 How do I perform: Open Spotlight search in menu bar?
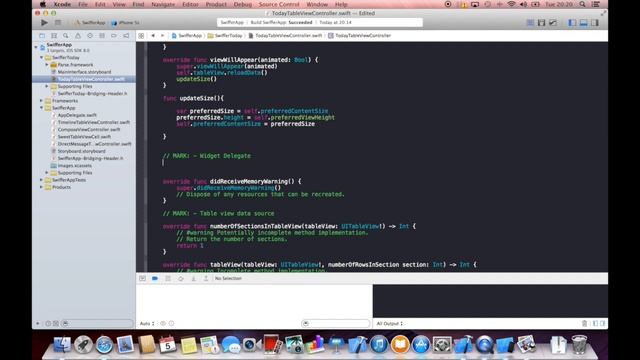tap(582, 4)
